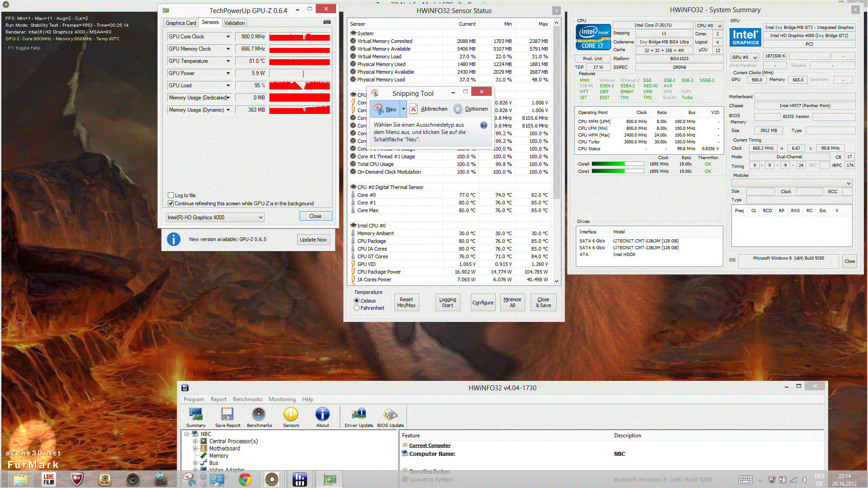Open the Program menu in HWiNFO32
868x488 pixels.
(194, 399)
